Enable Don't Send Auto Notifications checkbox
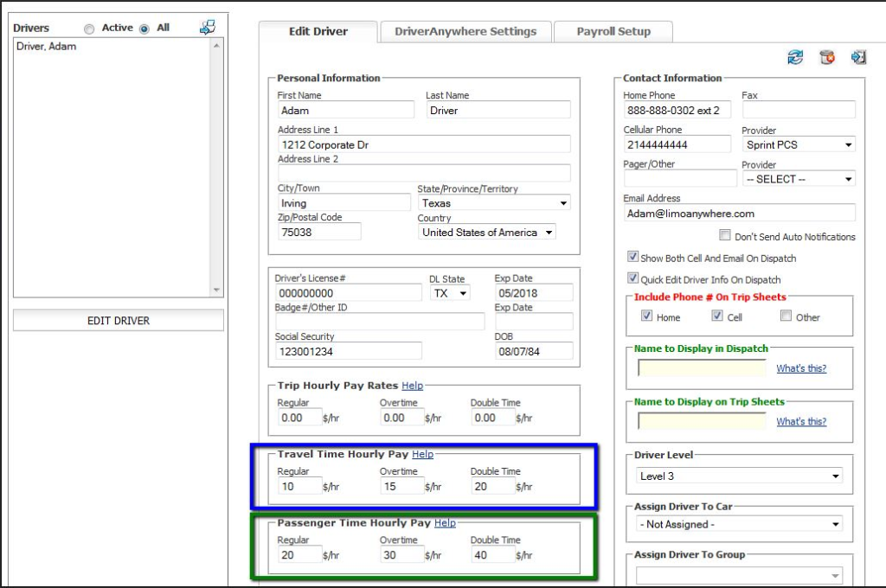Image resolution: width=886 pixels, height=588 pixels. pyautogui.click(x=725, y=236)
